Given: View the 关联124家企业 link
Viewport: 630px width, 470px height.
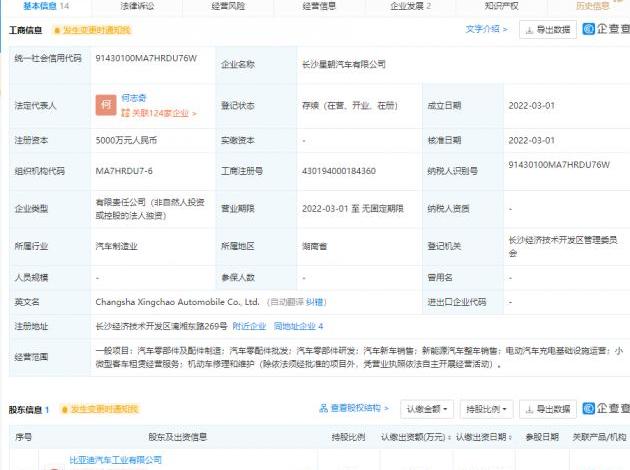Looking at the screenshot, I should click(x=159, y=113).
